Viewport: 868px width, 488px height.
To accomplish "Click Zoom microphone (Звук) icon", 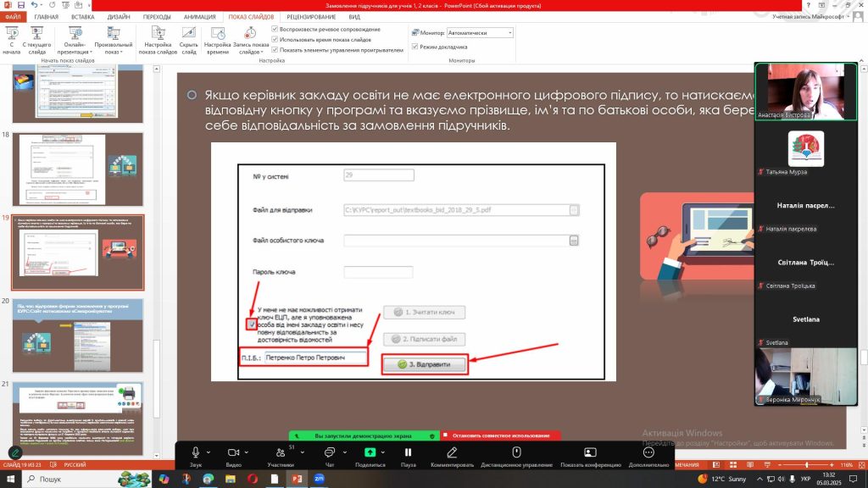I will pos(196,452).
